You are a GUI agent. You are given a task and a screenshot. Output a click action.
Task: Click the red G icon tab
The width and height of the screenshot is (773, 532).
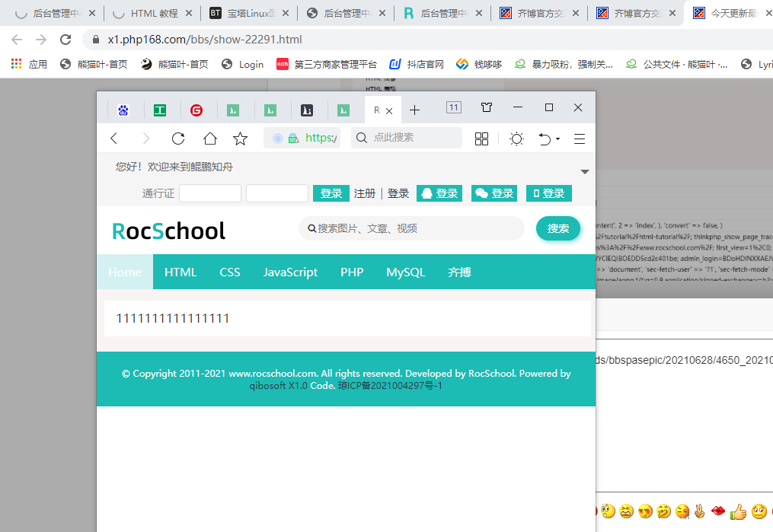[x=196, y=110]
